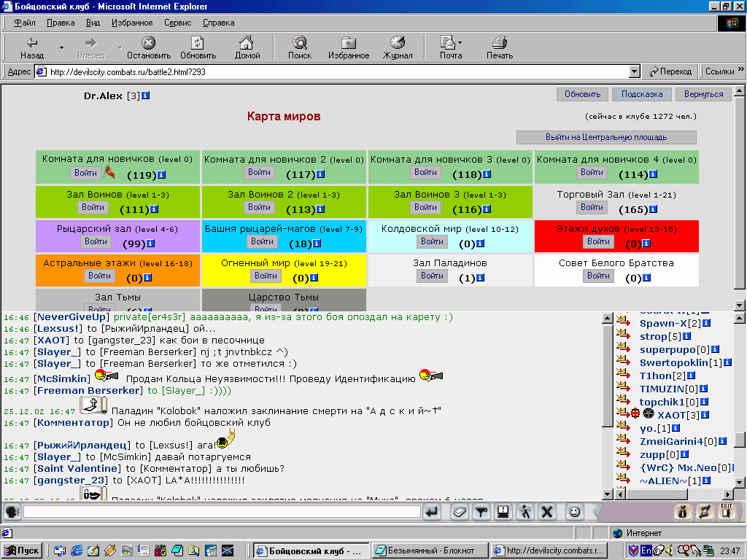The height and width of the screenshot is (560, 747).
Task: Click into the chat message input field
Action: pyautogui.click(x=222, y=512)
